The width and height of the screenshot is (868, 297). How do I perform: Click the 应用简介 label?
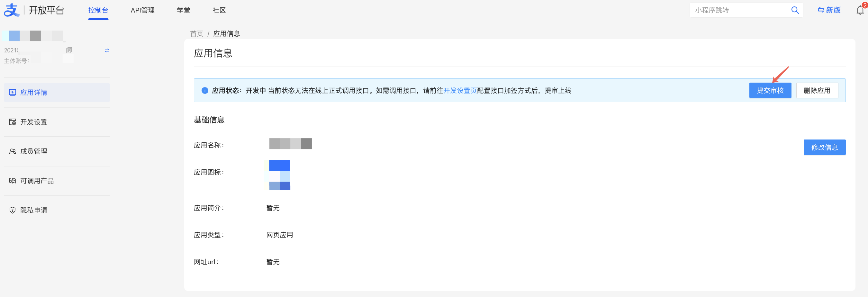click(209, 208)
